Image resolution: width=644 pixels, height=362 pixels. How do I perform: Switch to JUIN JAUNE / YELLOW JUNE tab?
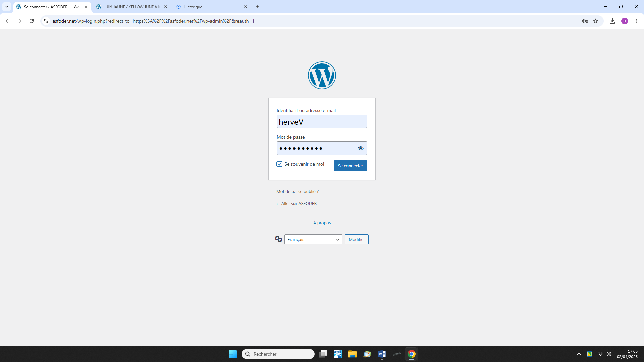(131, 7)
